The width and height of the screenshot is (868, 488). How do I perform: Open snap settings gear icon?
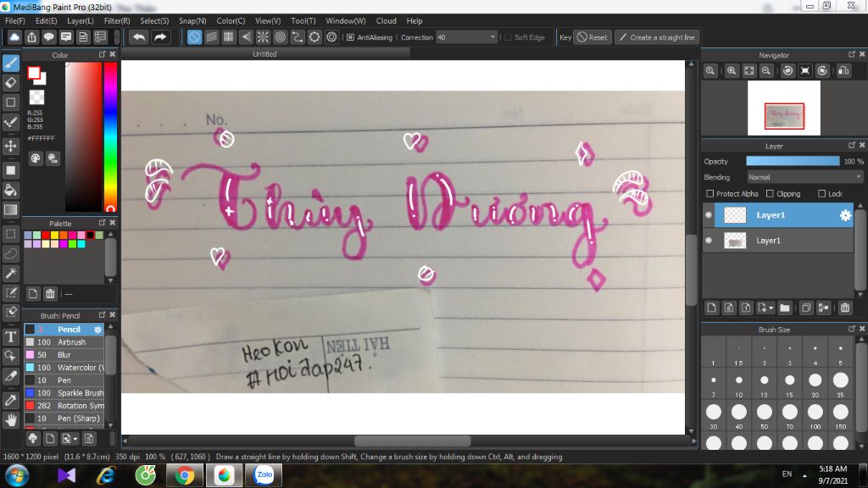tap(331, 37)
